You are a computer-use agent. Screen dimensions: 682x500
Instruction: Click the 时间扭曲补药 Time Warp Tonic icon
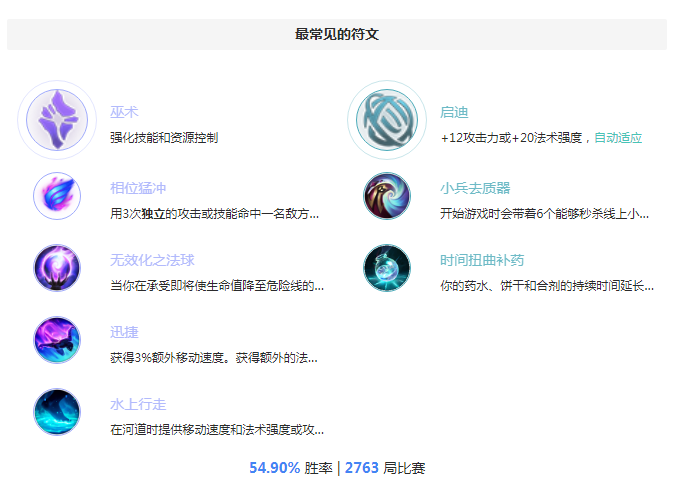point(387,268)
